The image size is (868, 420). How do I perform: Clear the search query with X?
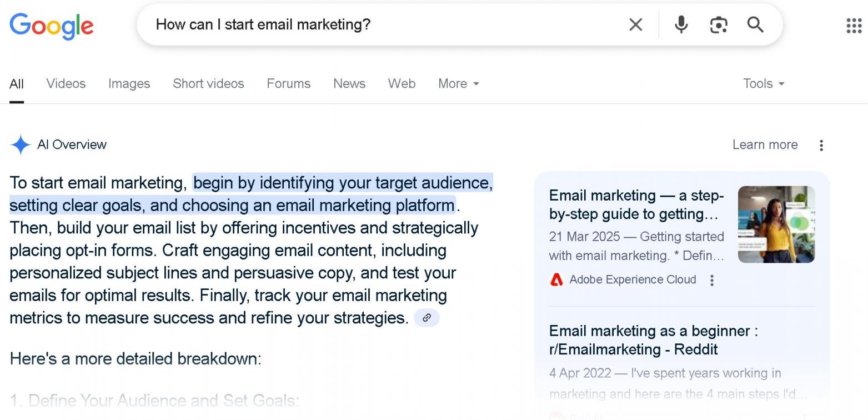[635, 24]
